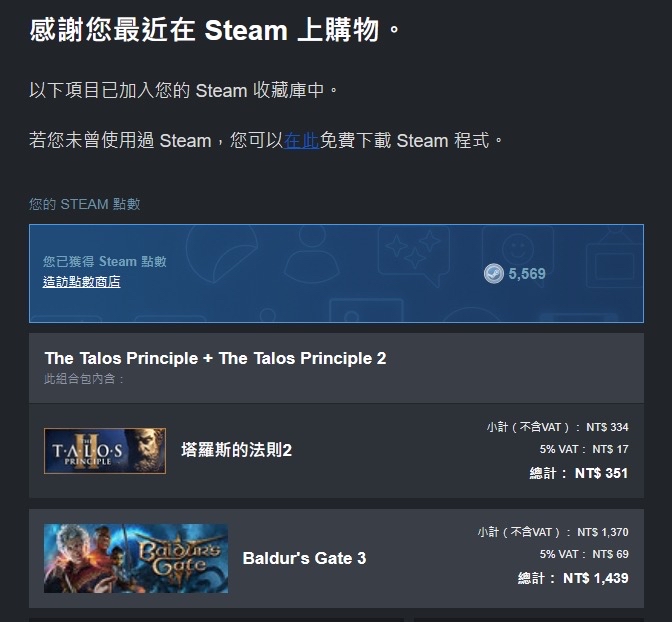Click the NT$ 69 VAT amount

pos(610,554)
